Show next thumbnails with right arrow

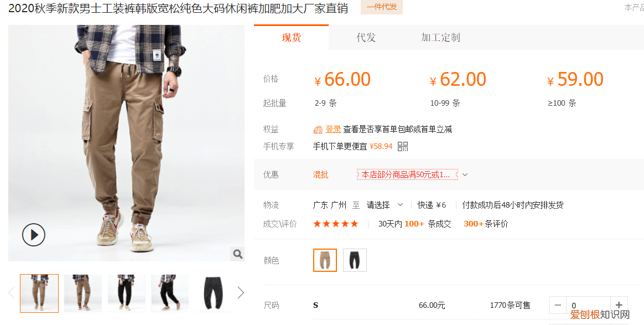pos(241,293)
